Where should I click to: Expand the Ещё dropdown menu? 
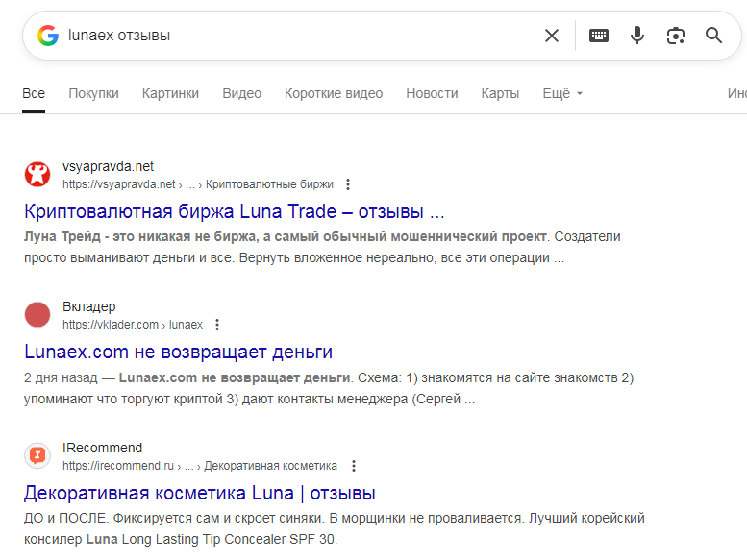coord(562,93)
